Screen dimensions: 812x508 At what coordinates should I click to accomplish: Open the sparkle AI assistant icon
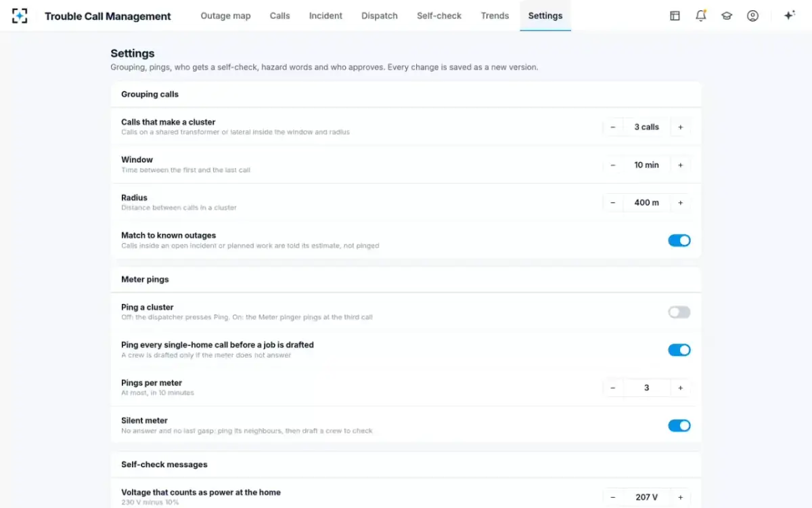click(x=789, y=16)
